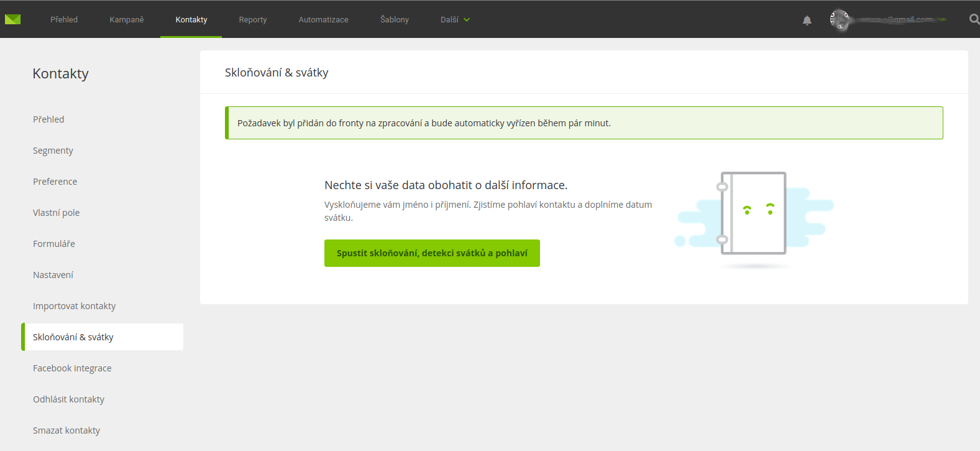Screen dimensions: 980x451
Task: Open Odhlásit kontakty in sidebar
Action: [x=68, y=399]
